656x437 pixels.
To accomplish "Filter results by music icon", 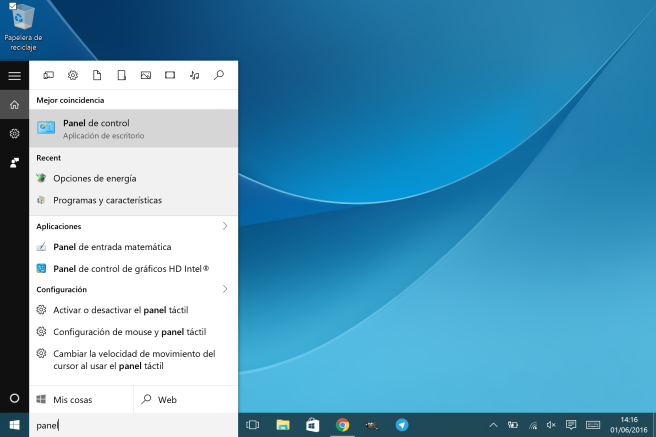I will tap(194, 75).
